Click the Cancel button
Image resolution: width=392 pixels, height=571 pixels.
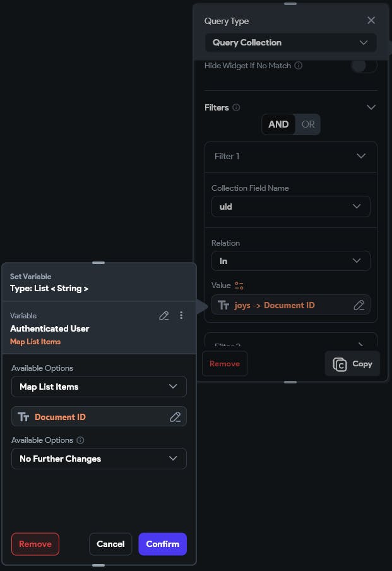click(110, 544)
